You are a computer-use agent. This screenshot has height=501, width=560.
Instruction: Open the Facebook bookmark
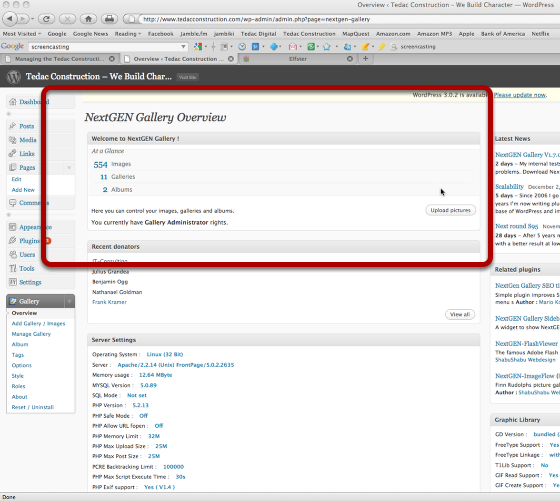pyautogui.click(x=161, y=34)
